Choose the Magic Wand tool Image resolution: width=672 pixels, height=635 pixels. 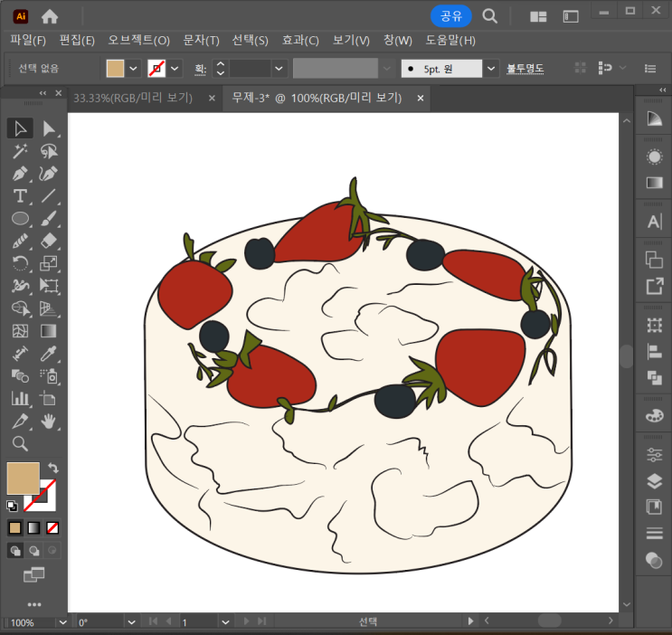coord(20,151)
